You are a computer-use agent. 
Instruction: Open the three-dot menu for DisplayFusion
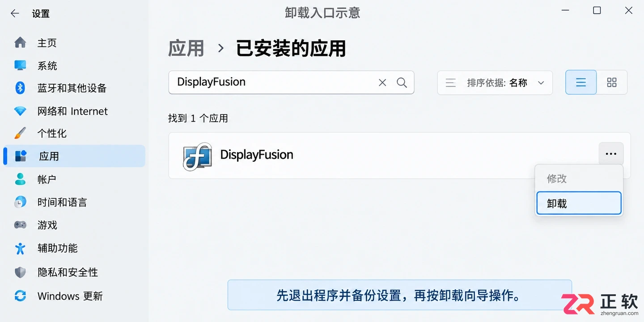click(611, 154)
